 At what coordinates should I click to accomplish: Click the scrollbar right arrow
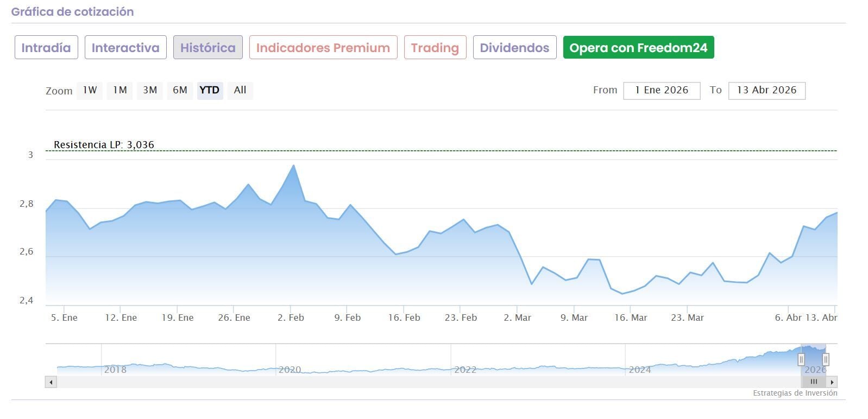point(832,382)
